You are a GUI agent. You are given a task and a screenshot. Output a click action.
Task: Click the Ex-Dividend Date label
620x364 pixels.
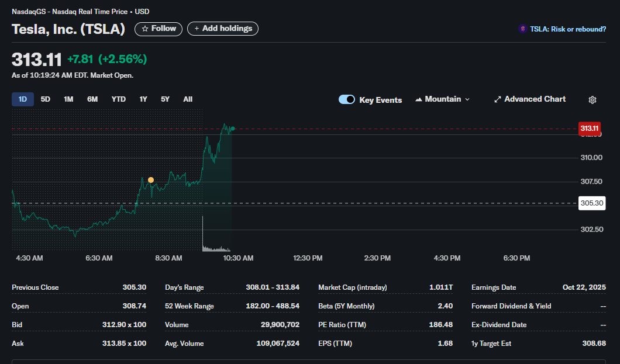499,324
